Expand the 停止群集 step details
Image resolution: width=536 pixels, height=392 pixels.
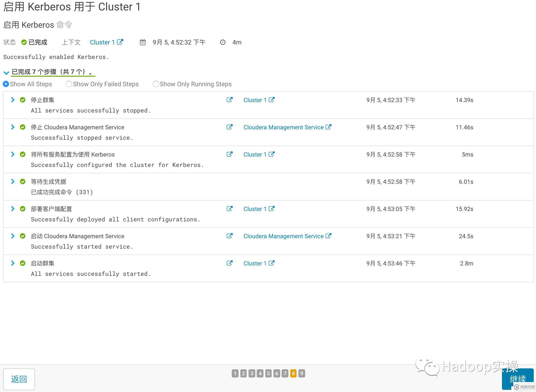pos(13,100)
